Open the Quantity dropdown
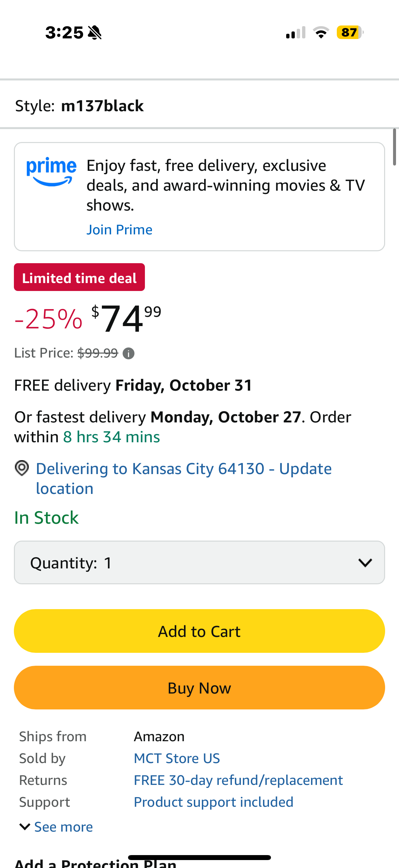The width and height of the screenshot is (399, 868). [x=199, y=562]
